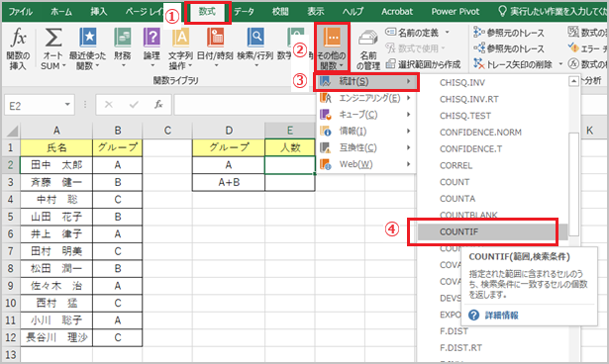Click トレース矢印の削除
This screenshot has height=364, width=609.
pos(513,64)
